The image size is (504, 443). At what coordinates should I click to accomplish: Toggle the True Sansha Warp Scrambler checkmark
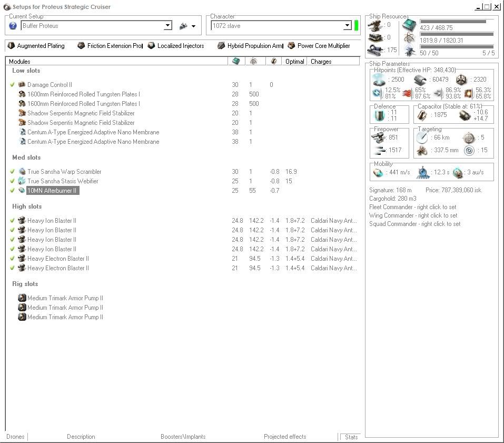(12, 172)
